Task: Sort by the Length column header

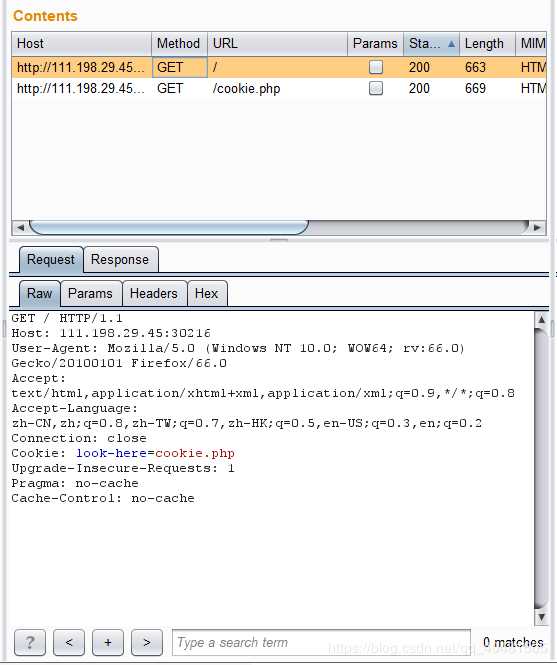Action: (x=487, y=44)
